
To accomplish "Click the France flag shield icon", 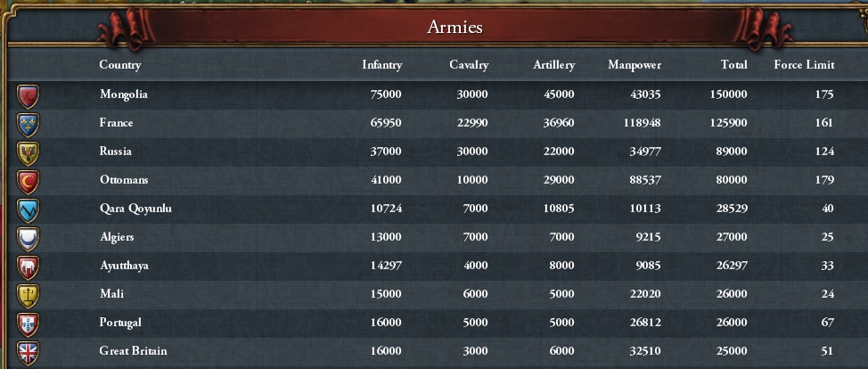I will [28, 123].
